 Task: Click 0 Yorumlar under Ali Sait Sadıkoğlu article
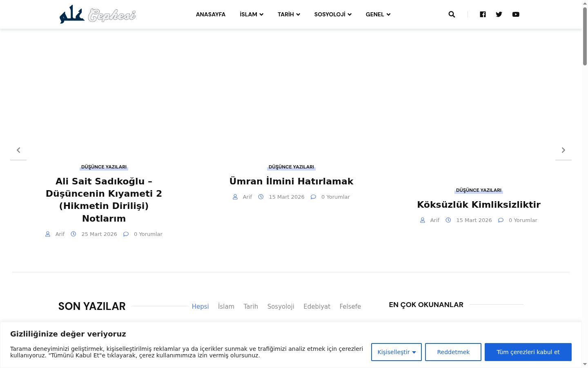coord(148,234)
